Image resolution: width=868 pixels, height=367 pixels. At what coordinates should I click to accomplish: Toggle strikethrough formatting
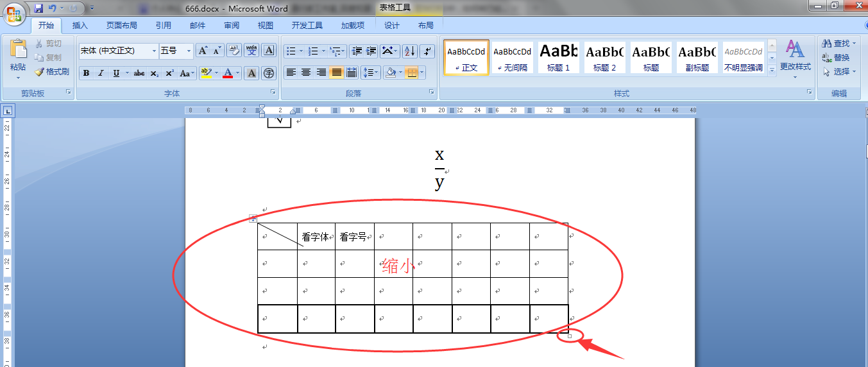(140, 73)
